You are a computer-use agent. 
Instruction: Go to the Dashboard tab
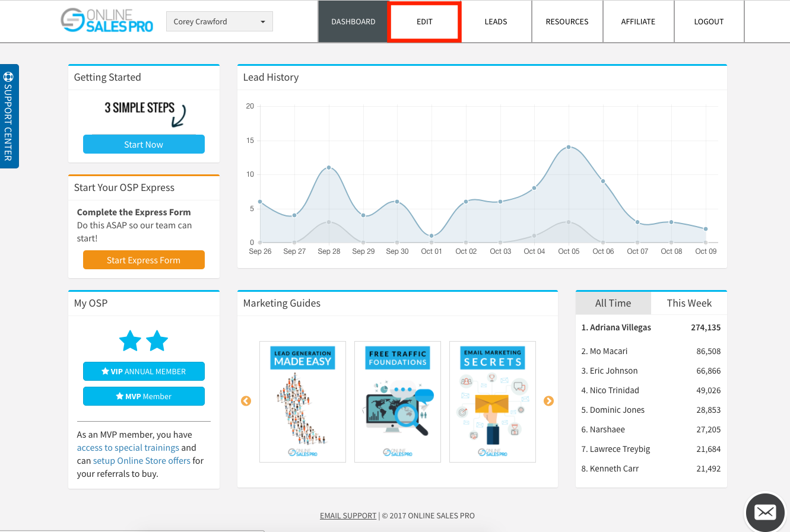pos(353,21)
